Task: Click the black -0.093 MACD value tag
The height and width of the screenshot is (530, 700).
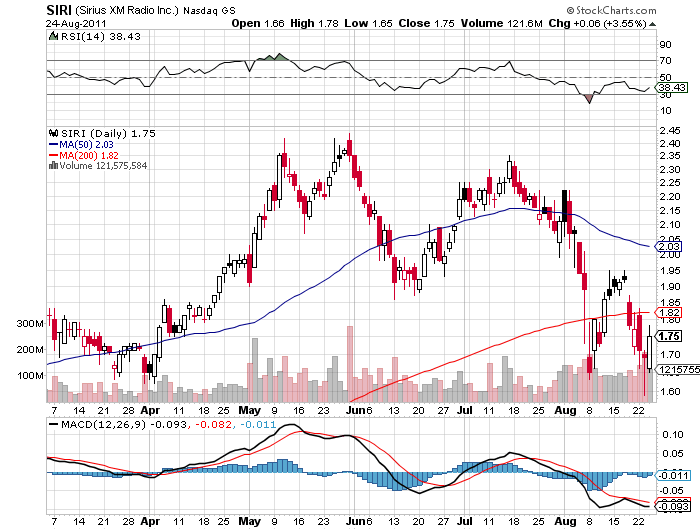Action: [x=672, y=506]
